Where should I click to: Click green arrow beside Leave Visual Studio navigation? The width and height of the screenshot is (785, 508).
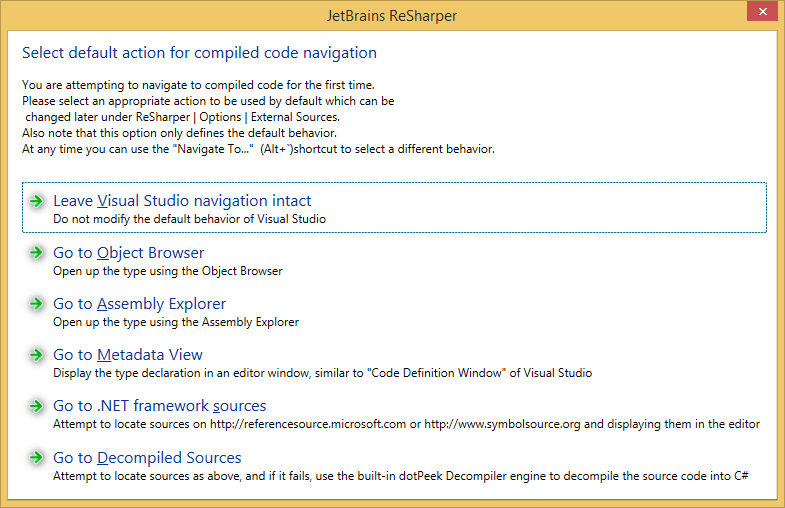36,201
